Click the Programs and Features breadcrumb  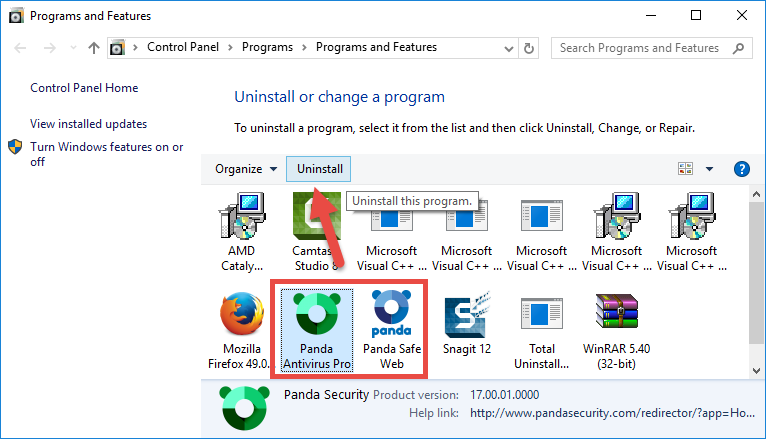[x=376, y=47]
